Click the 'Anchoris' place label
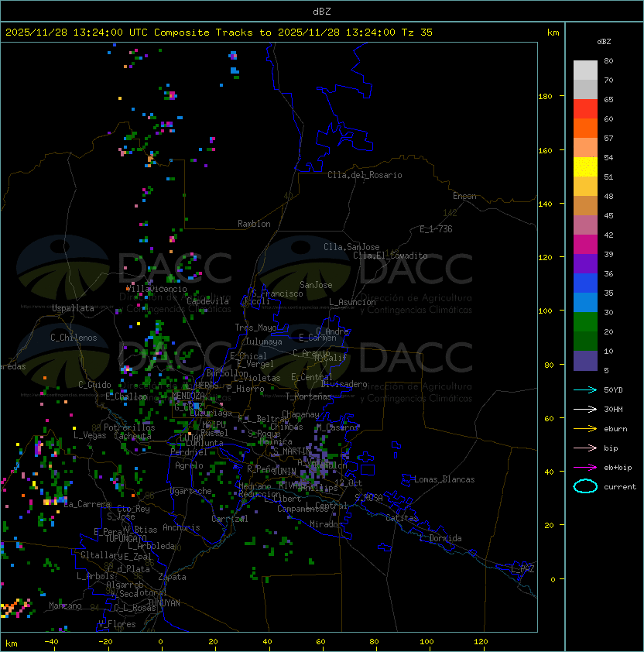 coord(181,527)
